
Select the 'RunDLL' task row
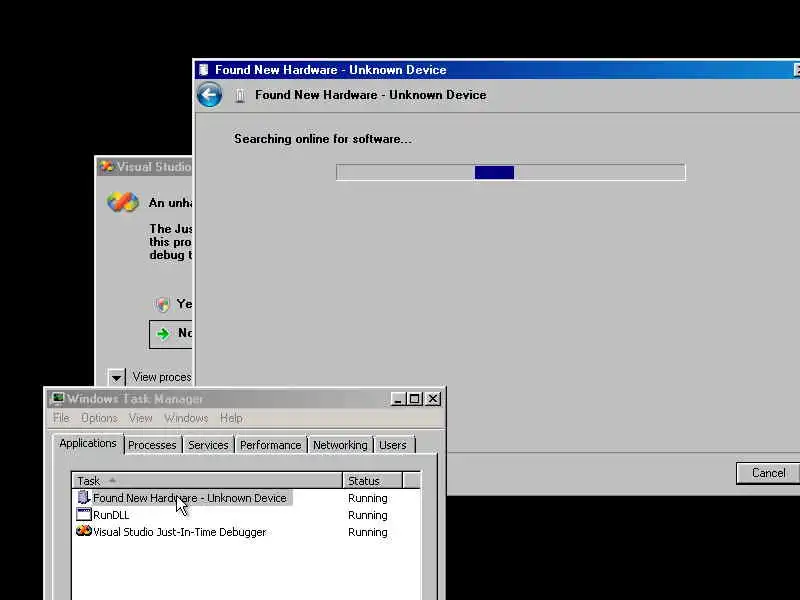tap(246, 515)
